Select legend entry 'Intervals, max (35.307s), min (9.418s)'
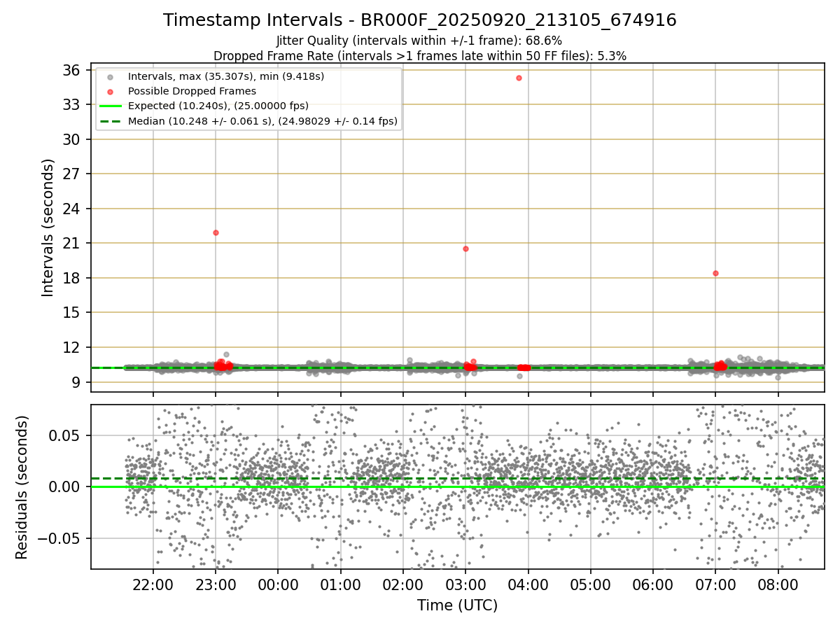 tap(226, 76)
